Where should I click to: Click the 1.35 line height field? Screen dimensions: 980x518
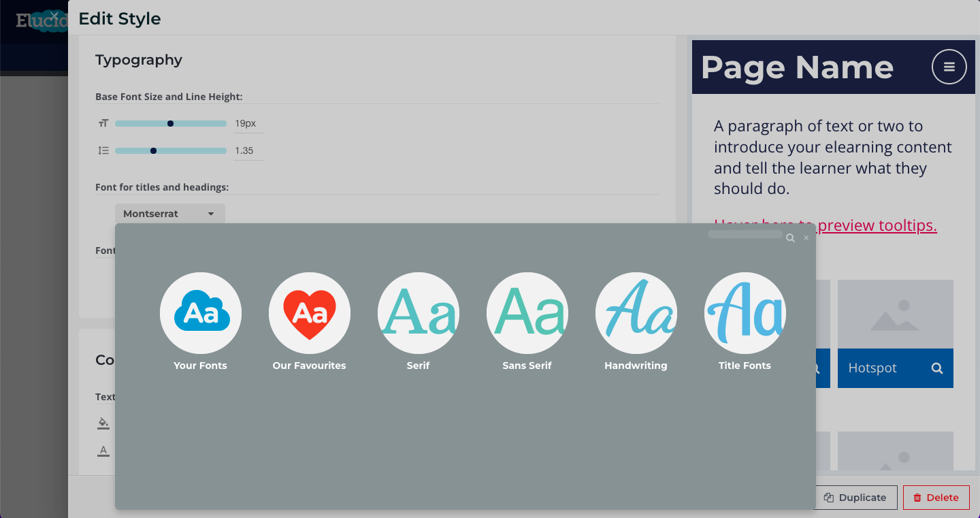(248, 150)
